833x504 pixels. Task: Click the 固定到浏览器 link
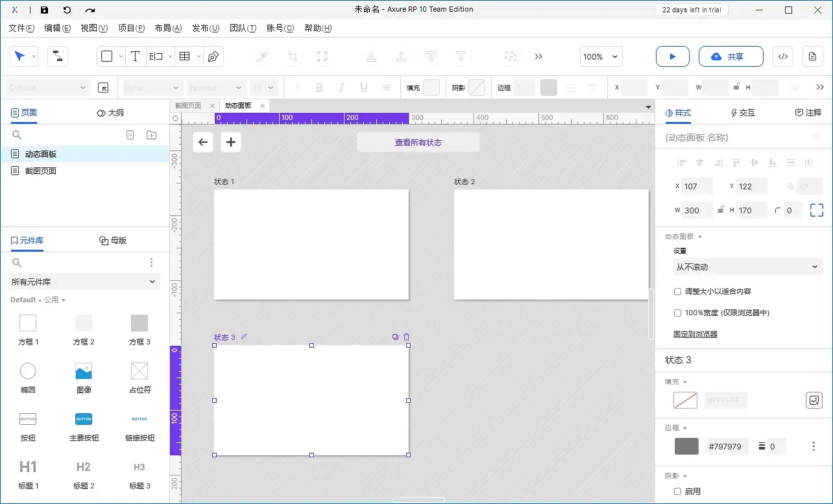pos(695,334)
